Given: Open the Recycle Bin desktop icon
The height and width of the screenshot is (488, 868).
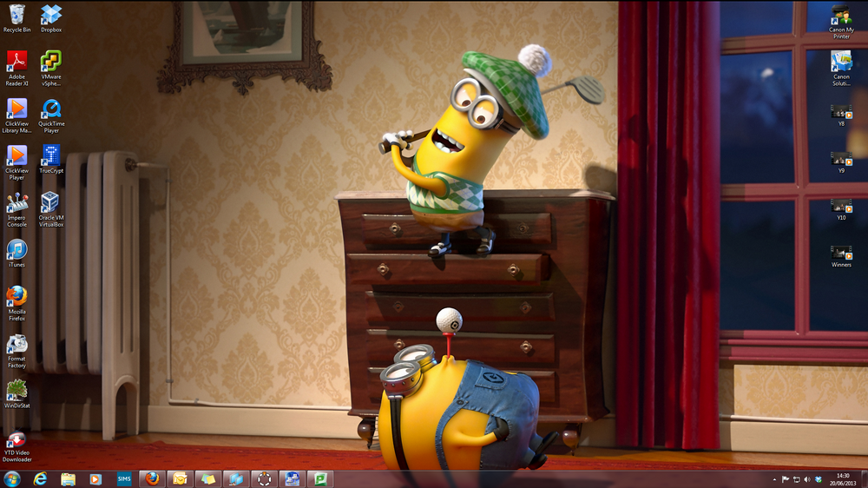Looking at the screenshot, I should pos(17,18).
